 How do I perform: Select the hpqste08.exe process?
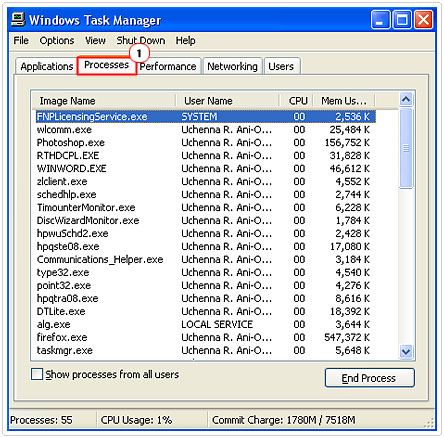(206, 247)
